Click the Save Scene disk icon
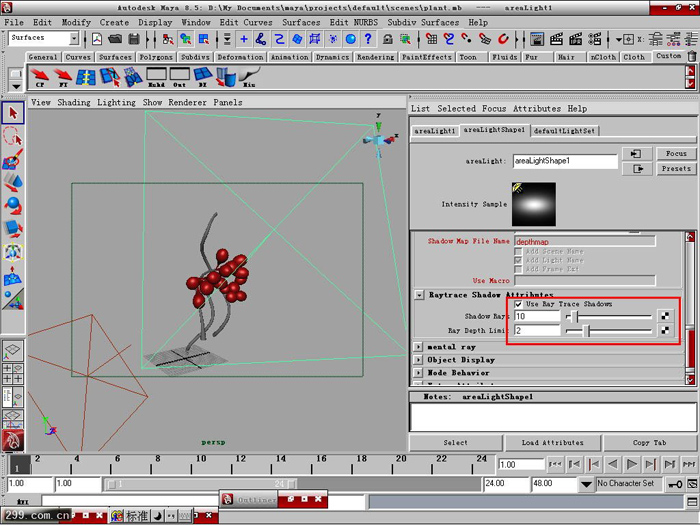 [133, 39]
